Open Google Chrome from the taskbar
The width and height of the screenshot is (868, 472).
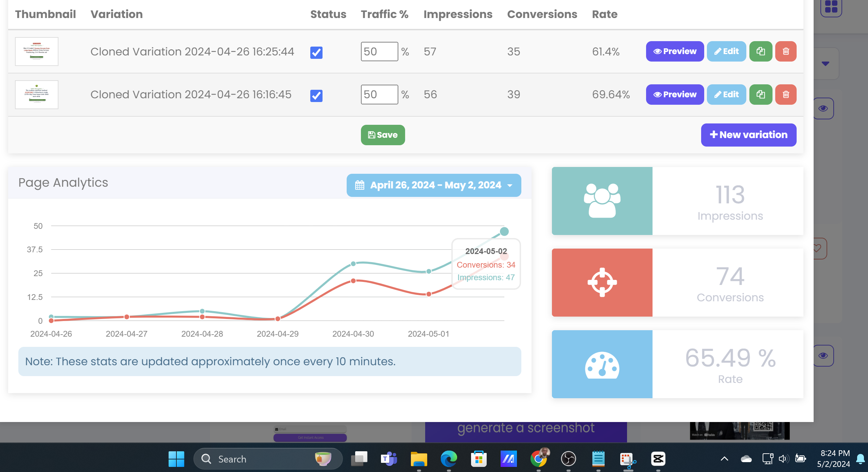538,459
